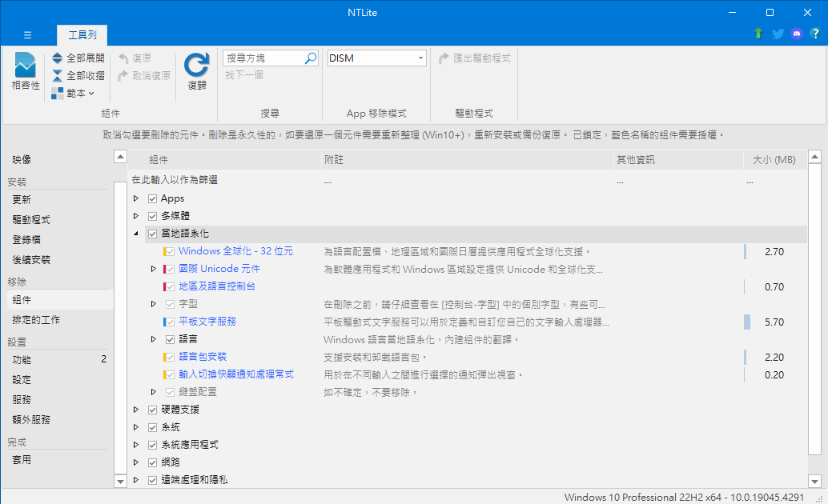Open the Discord icon link

pyautogui.click(x=797, y=34)
